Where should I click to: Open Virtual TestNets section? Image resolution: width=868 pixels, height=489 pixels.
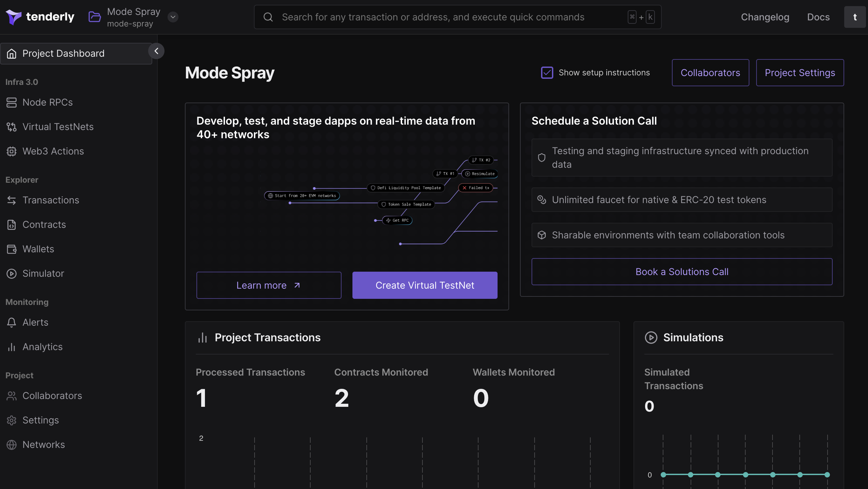[58, 127]
